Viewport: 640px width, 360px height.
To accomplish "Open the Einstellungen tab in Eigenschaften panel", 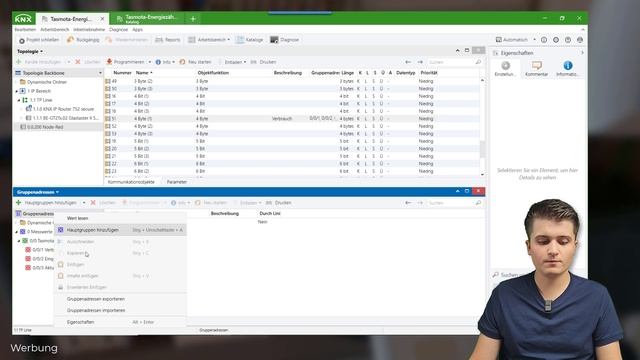I will pos(505,68).
